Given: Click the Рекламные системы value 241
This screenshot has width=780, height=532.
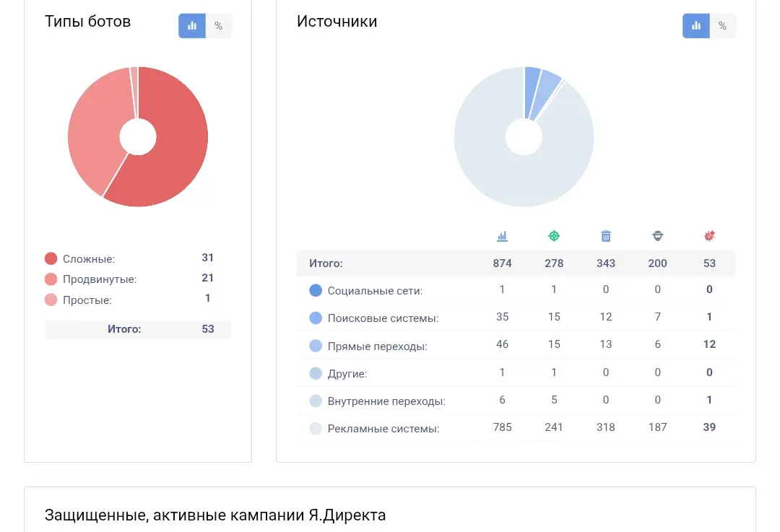Looking at the screenshot, I should 554,427.
